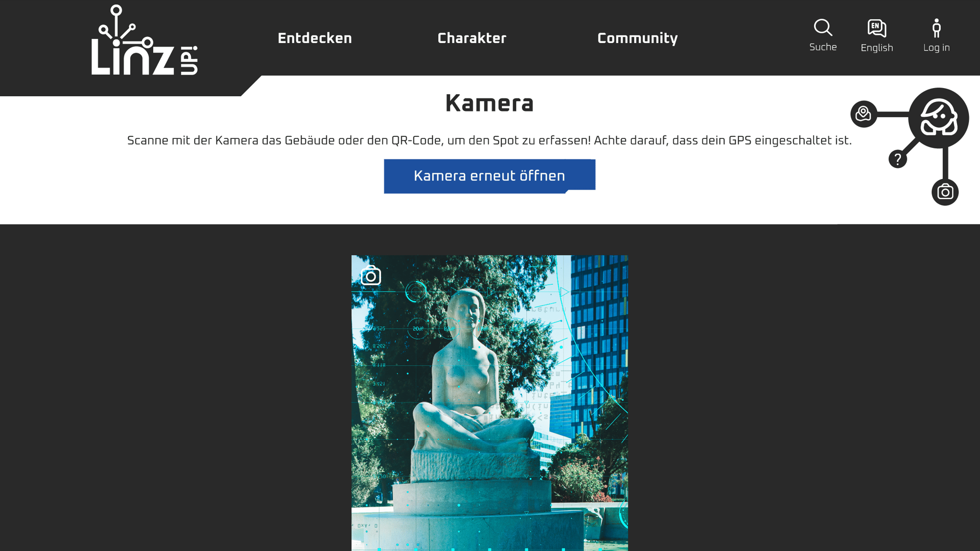Open the Community menu

click(637, 39)
